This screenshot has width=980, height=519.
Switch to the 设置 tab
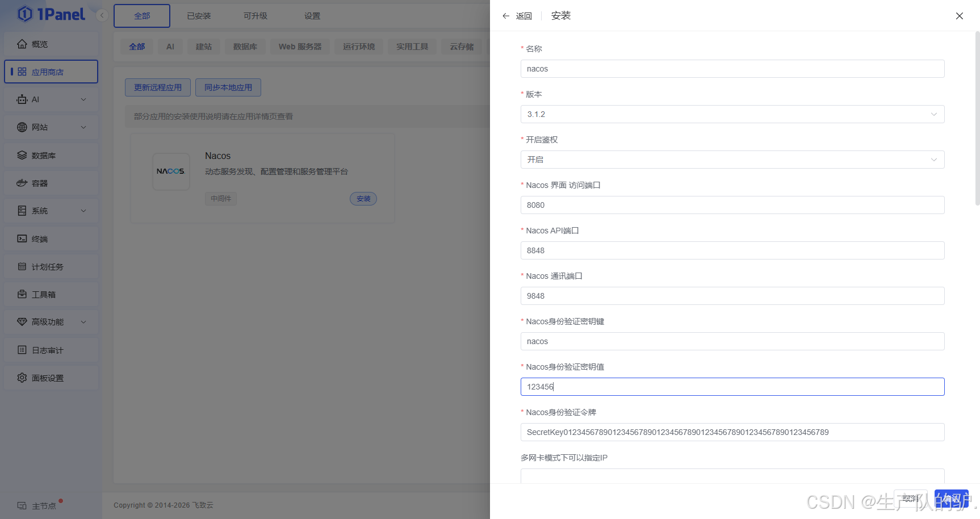pos(312,16)
